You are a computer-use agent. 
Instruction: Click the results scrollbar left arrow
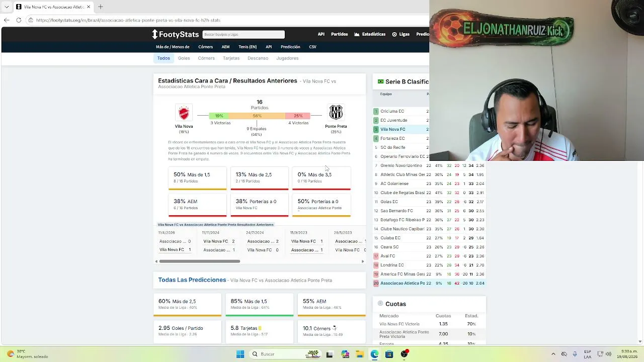156,261
